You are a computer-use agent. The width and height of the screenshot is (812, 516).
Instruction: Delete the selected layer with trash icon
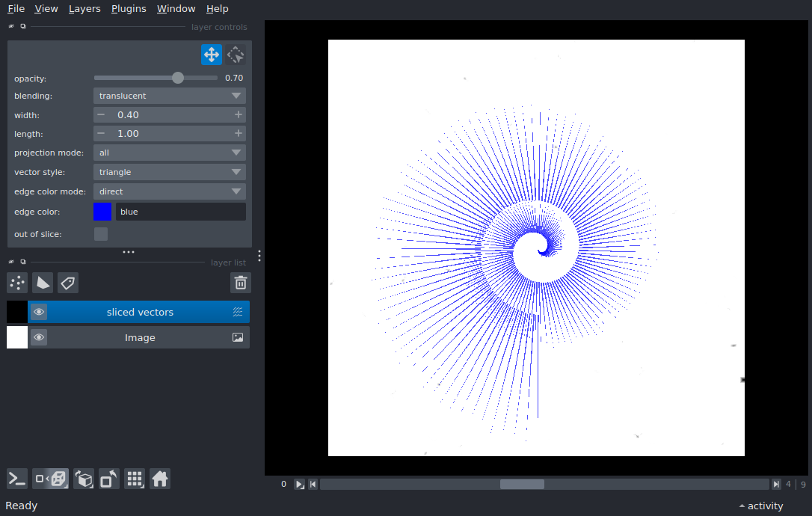tap(240, 283)
